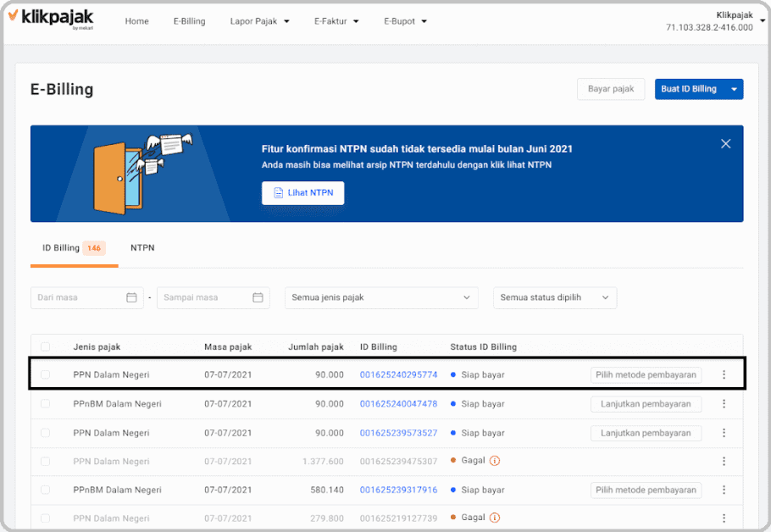Open Buat ID Billing dropdown arrow
This screenshot has height=532, width=771.
(734, 90)
